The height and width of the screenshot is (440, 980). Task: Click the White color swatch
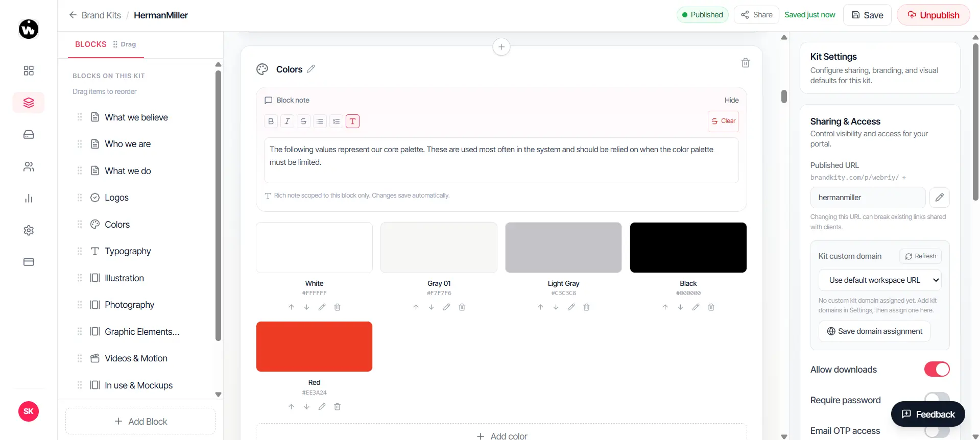click(314, 248)
